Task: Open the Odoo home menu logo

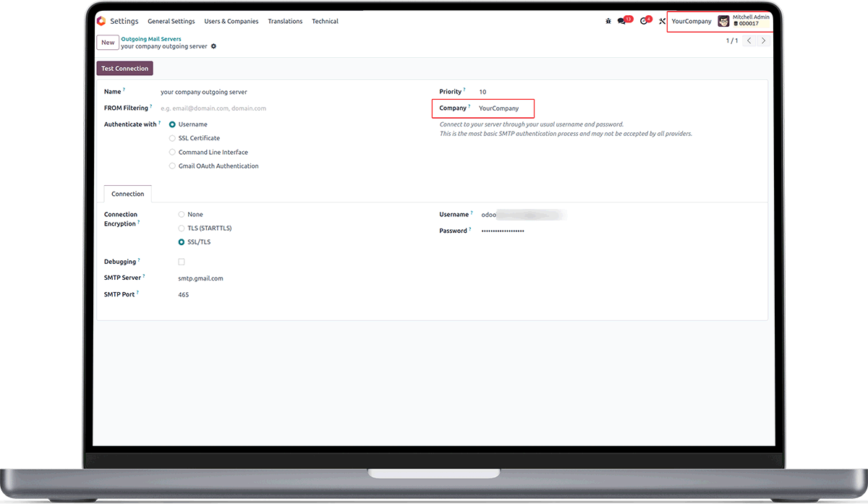Action: click(101, 21)
